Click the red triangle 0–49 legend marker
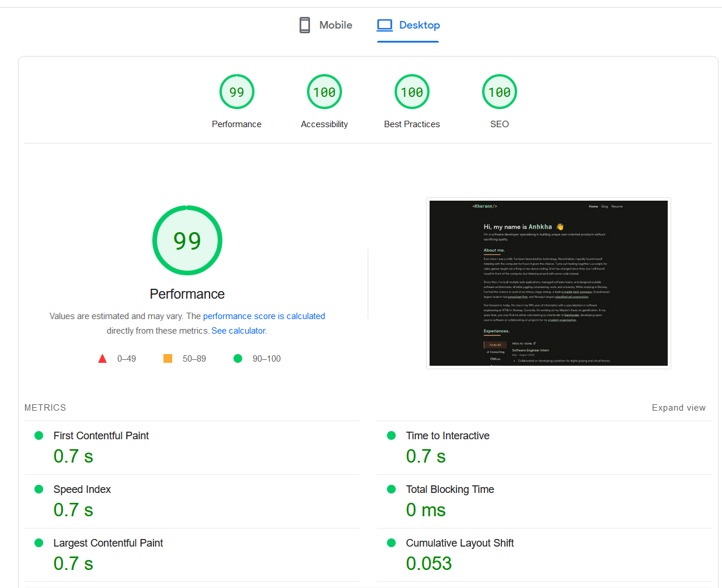Image resolution: width=722 pixels, height=588 pixels. [x=102, y=358]
